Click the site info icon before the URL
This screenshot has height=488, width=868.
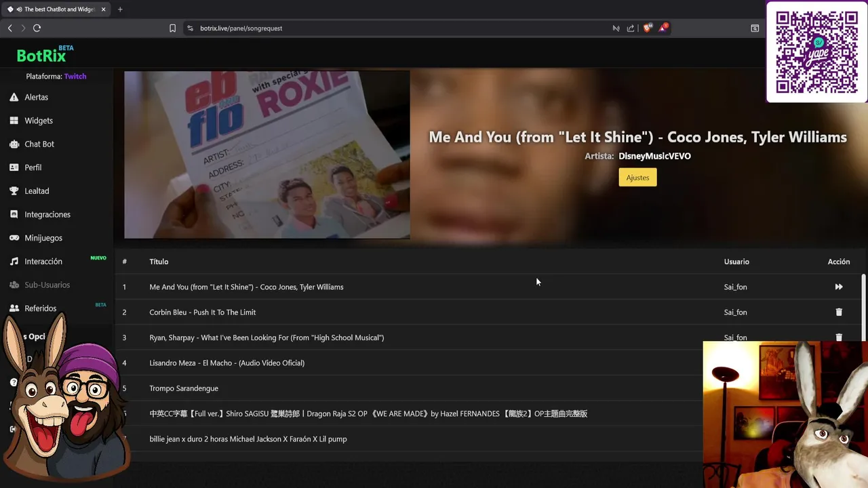[190, 28]
